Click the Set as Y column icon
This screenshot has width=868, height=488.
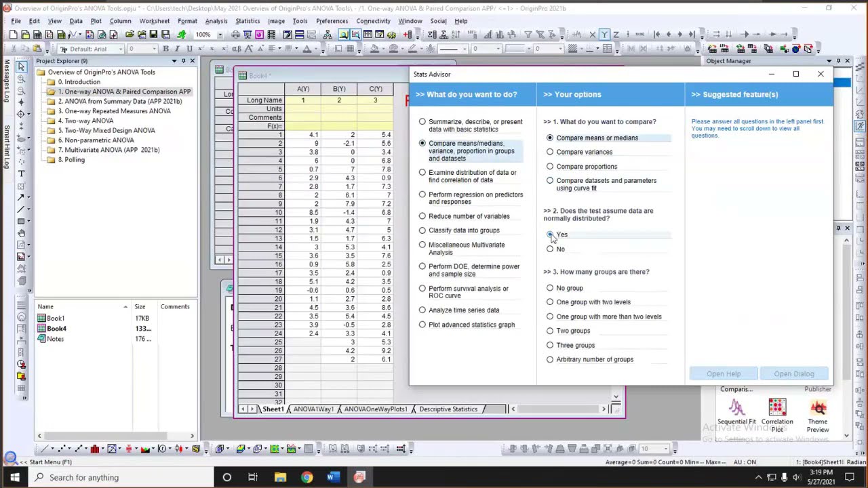click(604, 35)
